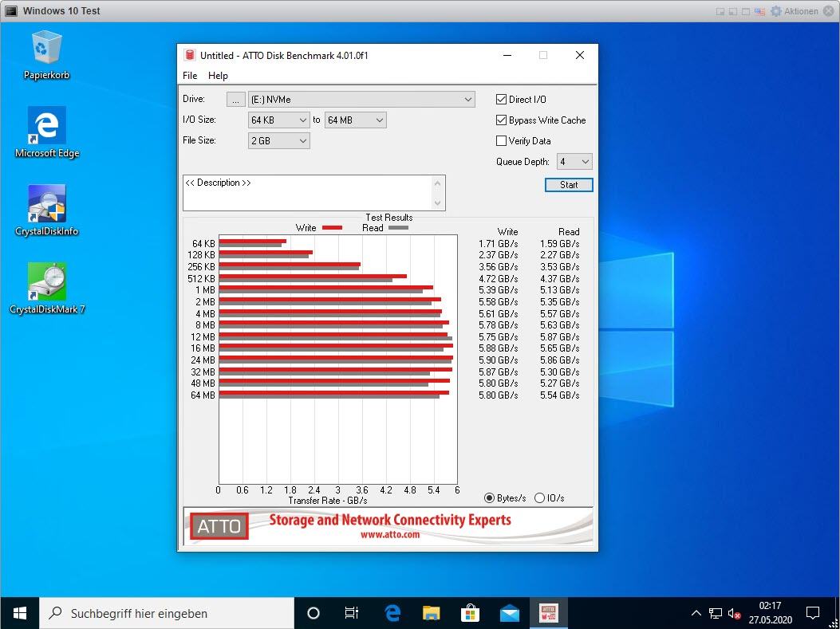The image size is (840, 629).
Task: Click the 24 MB write value 5.90 GB/s
Action: [499, 360]
